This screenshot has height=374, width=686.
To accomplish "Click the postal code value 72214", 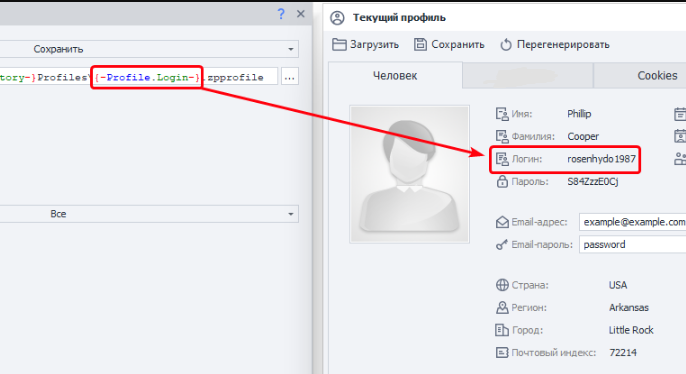I will click(x=623, y=353).
